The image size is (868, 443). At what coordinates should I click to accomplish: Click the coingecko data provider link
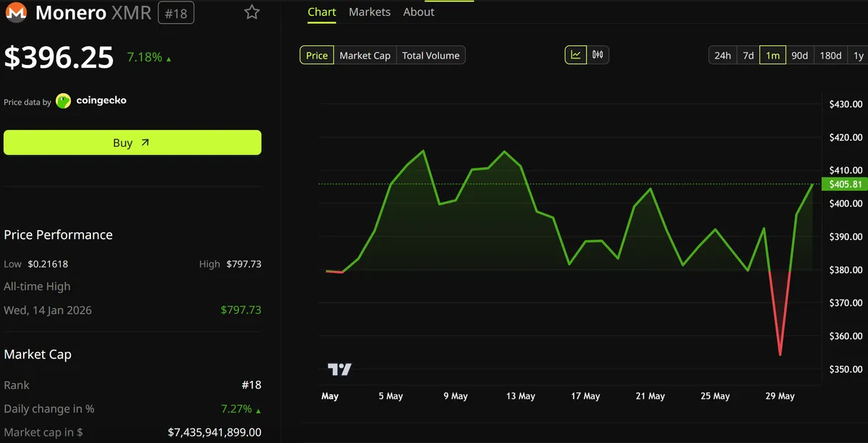(x=101, y=100)
